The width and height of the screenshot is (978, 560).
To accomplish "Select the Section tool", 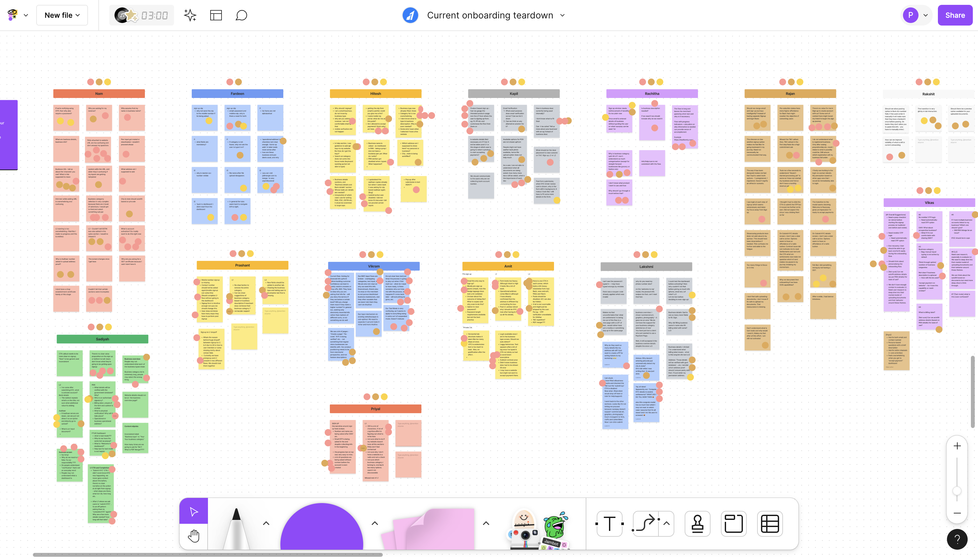I will point(733,523).
